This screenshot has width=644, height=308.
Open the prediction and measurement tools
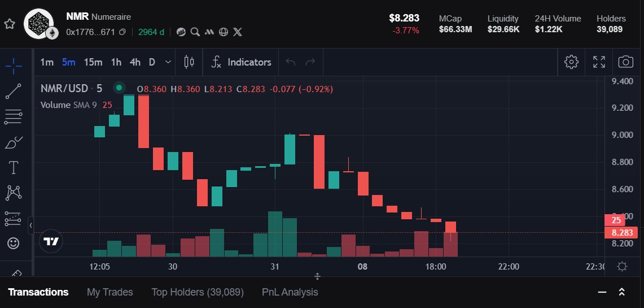(14, 218)
